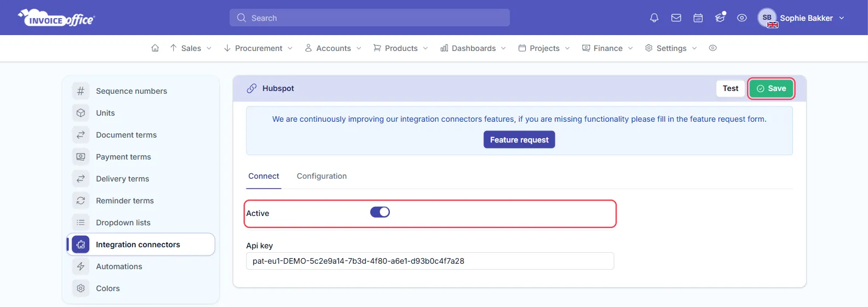The width and height of the screenshot is (868, 307).
Task: Expand the Settings menu
Action: (x=671, y=48)
